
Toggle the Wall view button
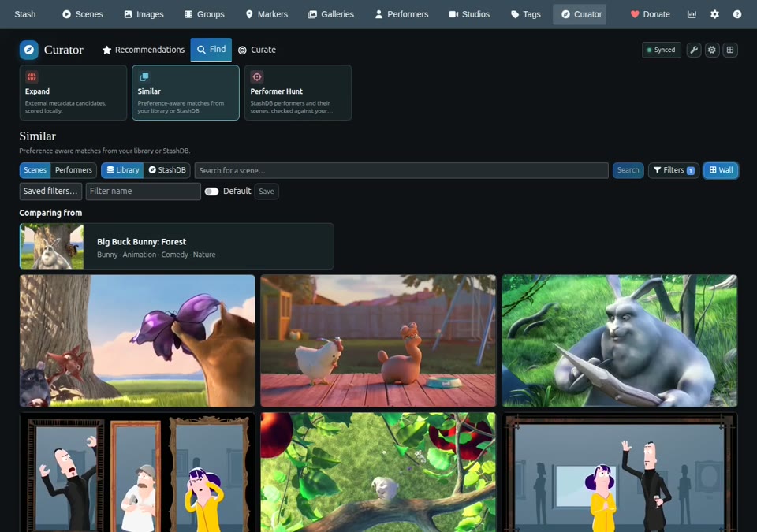[x=720, y=170]
